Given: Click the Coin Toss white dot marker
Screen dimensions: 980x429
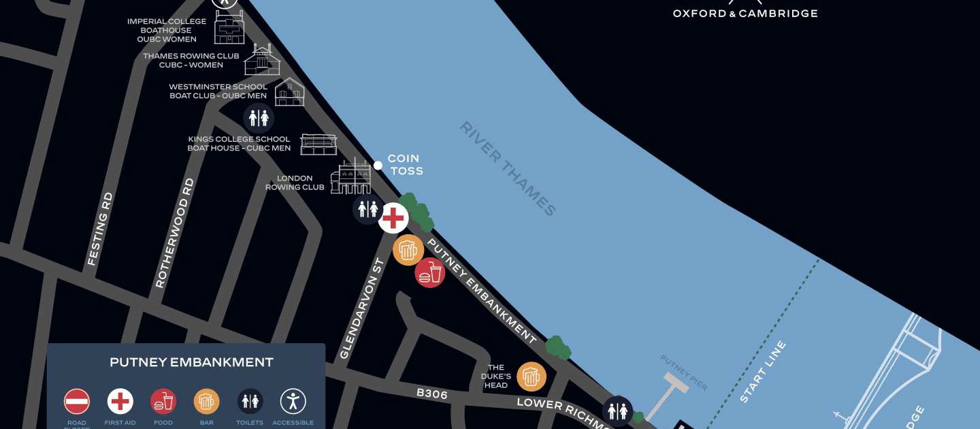Looking at the screenshot, I should click(x=378, y=165).
